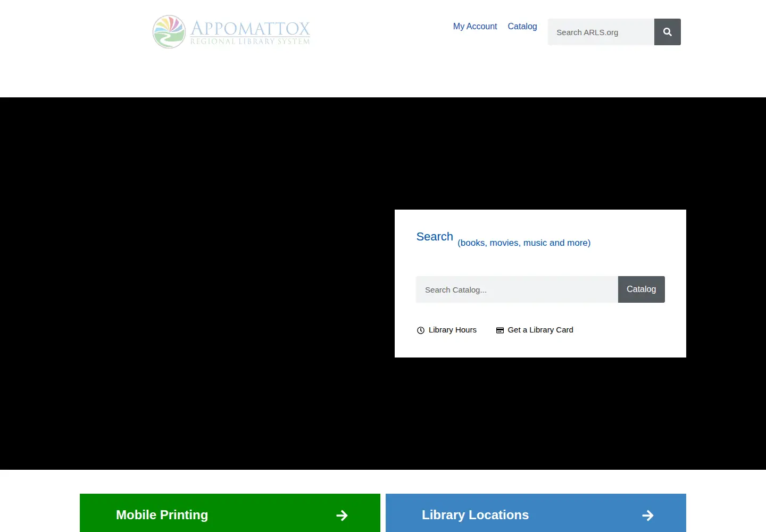Screen dimensions: 766x532
Task: Click "(books, movies, music and more)" text
Action: [x=524, y=243]
